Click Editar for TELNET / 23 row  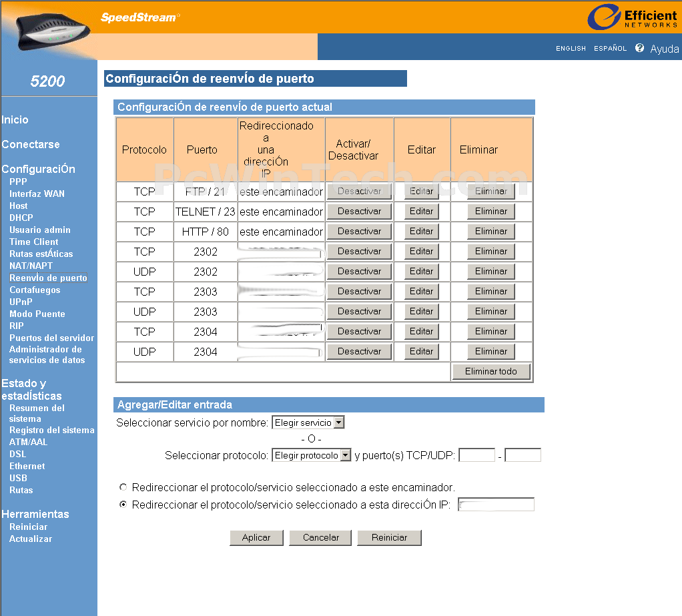(x=422, y=212)
